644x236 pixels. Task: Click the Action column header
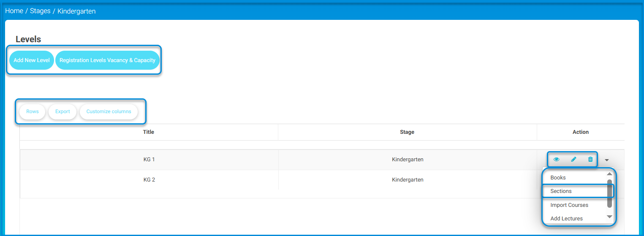coord(581,132)
